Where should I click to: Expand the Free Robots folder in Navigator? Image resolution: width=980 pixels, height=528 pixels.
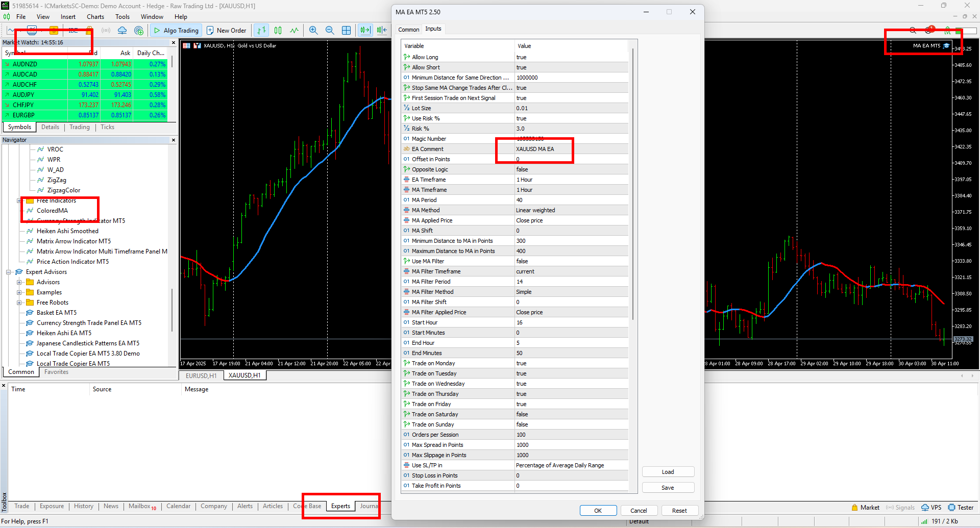point(19,303)
